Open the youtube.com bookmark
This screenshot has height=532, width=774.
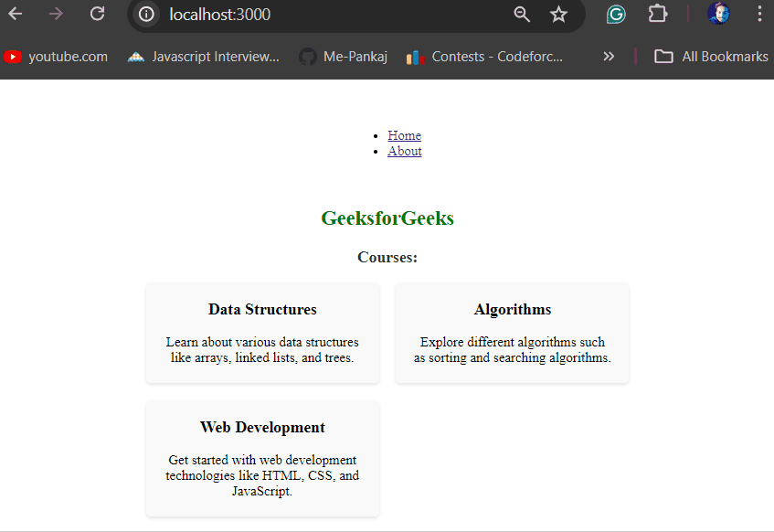click(x=56, y=57)
